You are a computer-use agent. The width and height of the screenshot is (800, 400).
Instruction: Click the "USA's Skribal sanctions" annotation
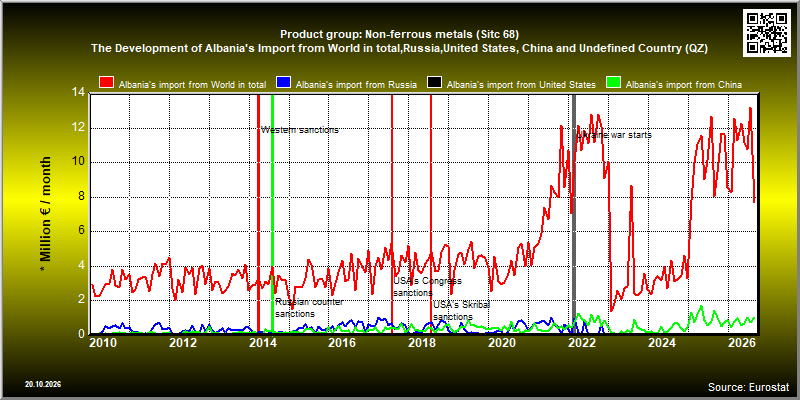(462, 311)
